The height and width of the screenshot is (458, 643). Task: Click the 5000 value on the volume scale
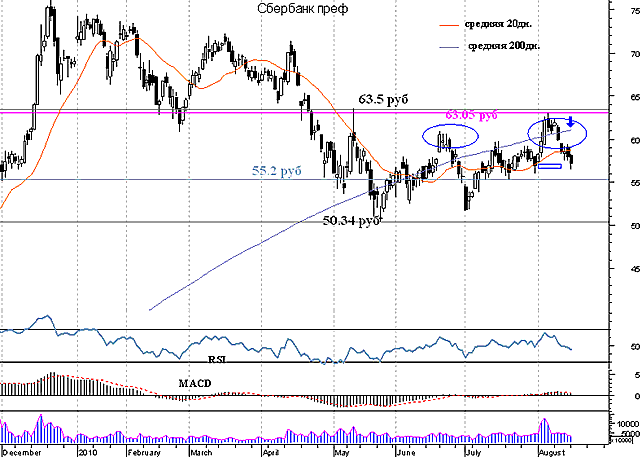coord(631,434)
